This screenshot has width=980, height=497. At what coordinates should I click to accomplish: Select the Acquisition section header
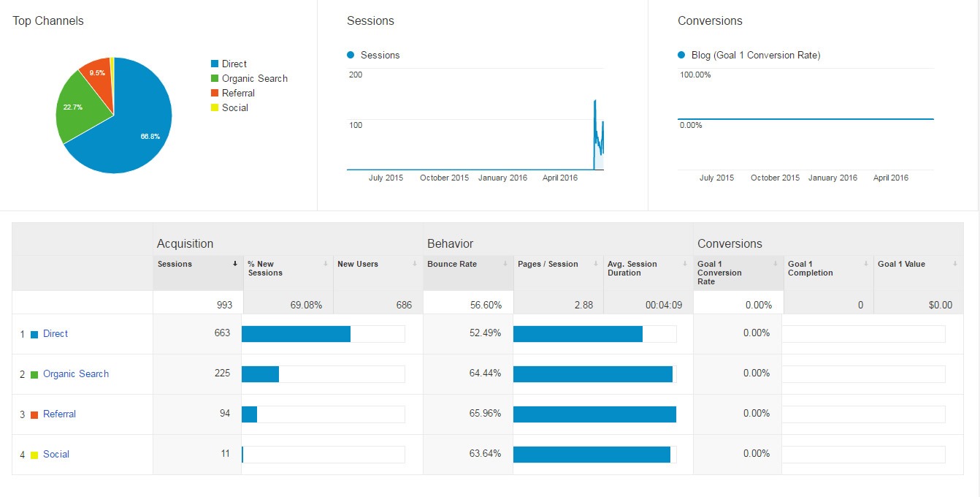185,243
